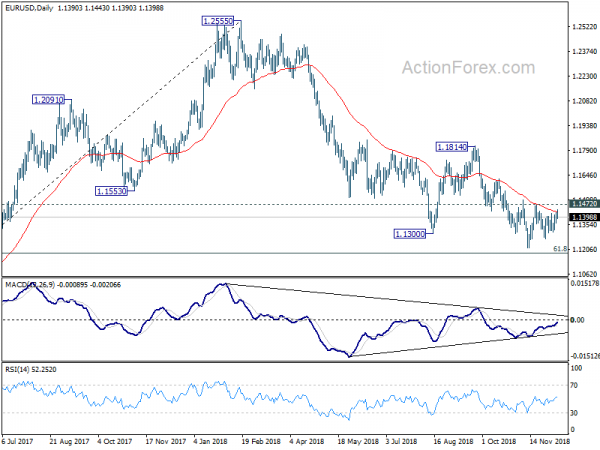Image resolution: width=600 pixels, height=450 pixels.
Task: Click the 1.25550 price label
Action: tap(217, 21)
